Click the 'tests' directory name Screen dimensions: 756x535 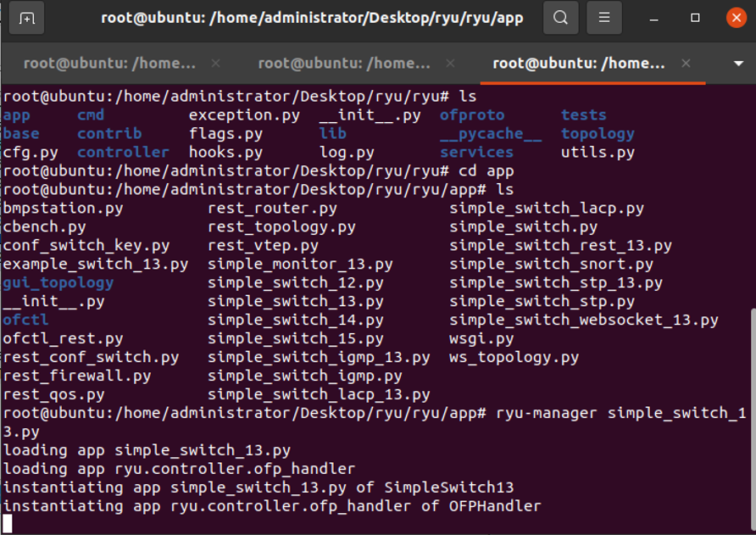[x=583, y=114]
